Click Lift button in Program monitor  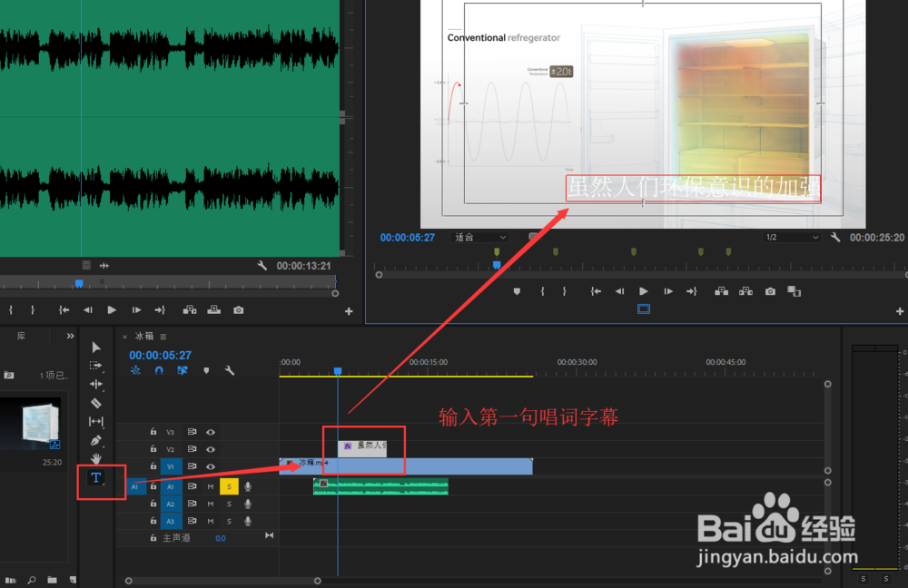722,291
